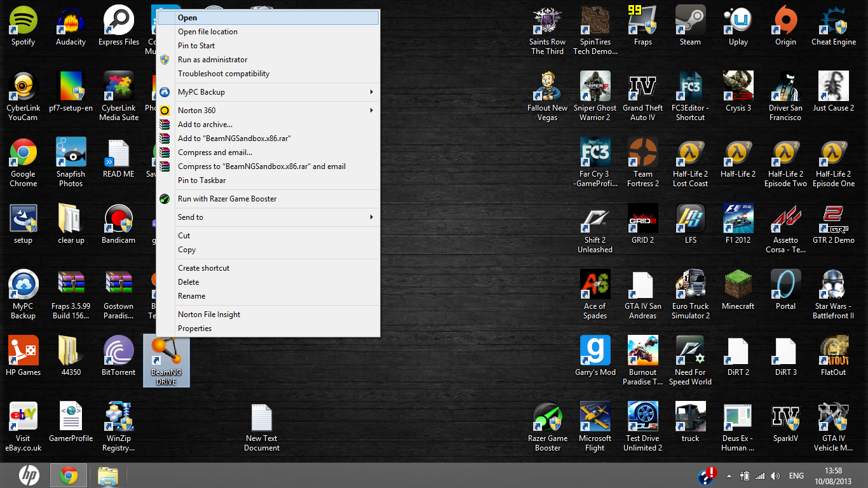The image size is (868, 488).
Task: Open the HP Start button on taskbar
Action: (x=29, y=475)
